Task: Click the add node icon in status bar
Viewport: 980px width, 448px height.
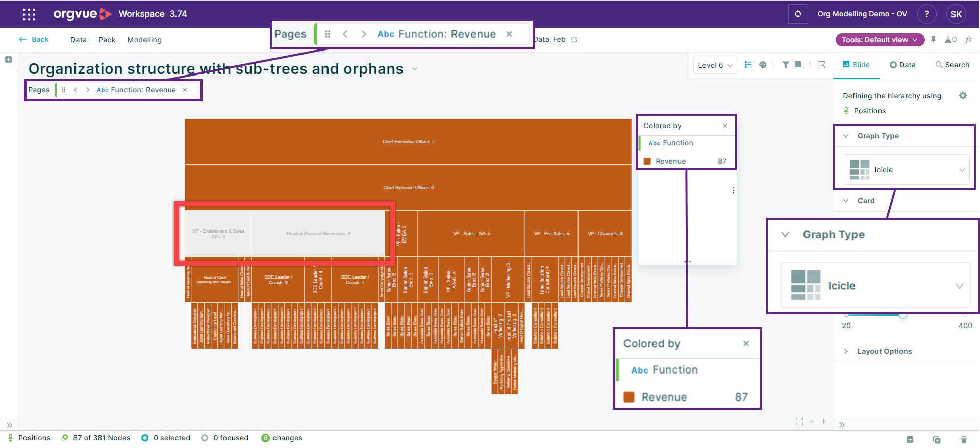Action: (910, 439)
